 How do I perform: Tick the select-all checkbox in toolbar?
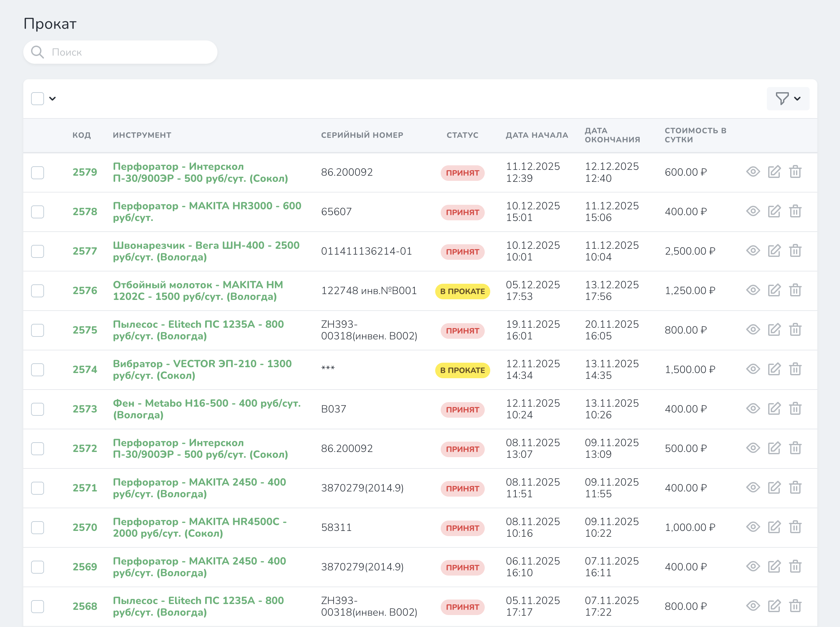(x=38, y=99)
